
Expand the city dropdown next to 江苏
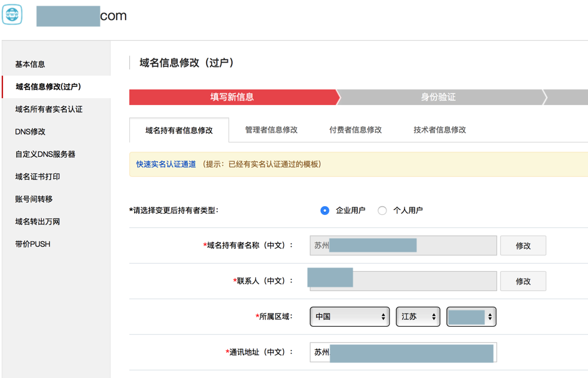471,317
